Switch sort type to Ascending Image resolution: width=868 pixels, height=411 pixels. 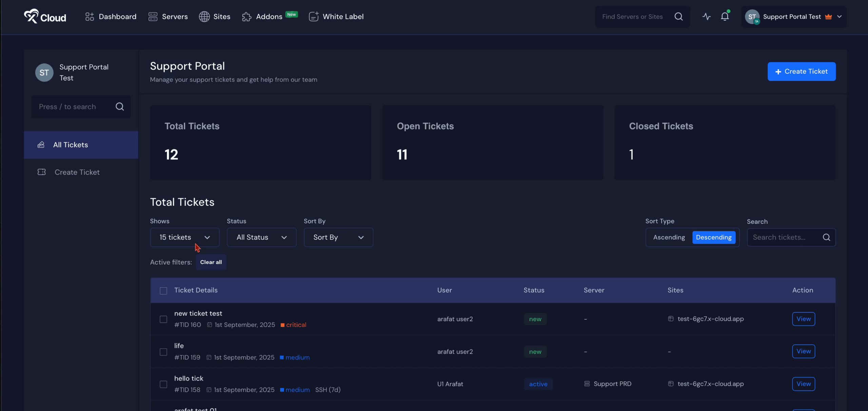(x=669, y=237)
